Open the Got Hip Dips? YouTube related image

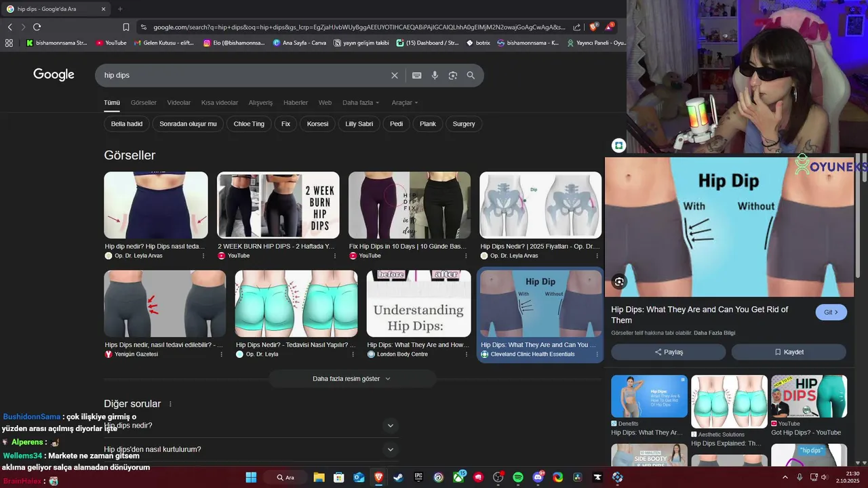(x=809, y=396)
